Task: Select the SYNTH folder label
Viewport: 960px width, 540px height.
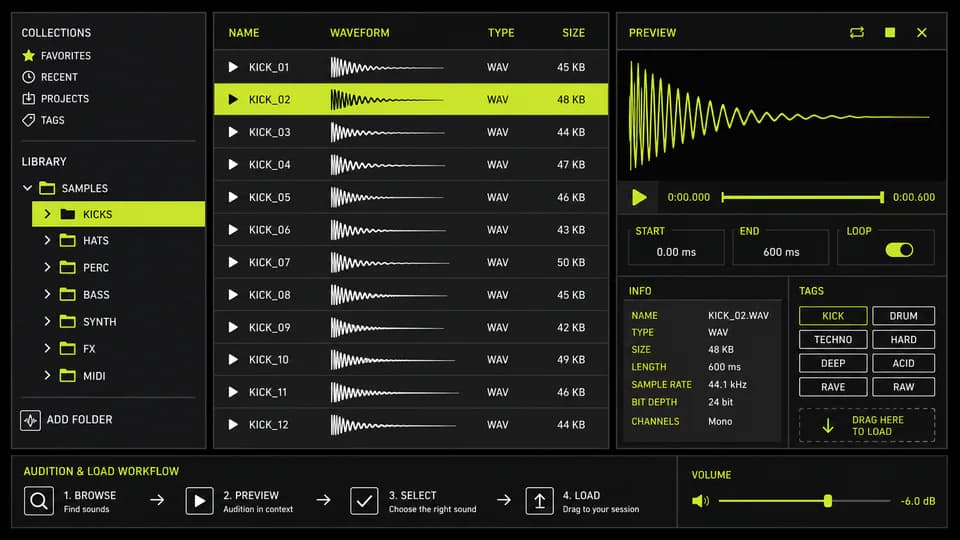Action: (99, 321)
